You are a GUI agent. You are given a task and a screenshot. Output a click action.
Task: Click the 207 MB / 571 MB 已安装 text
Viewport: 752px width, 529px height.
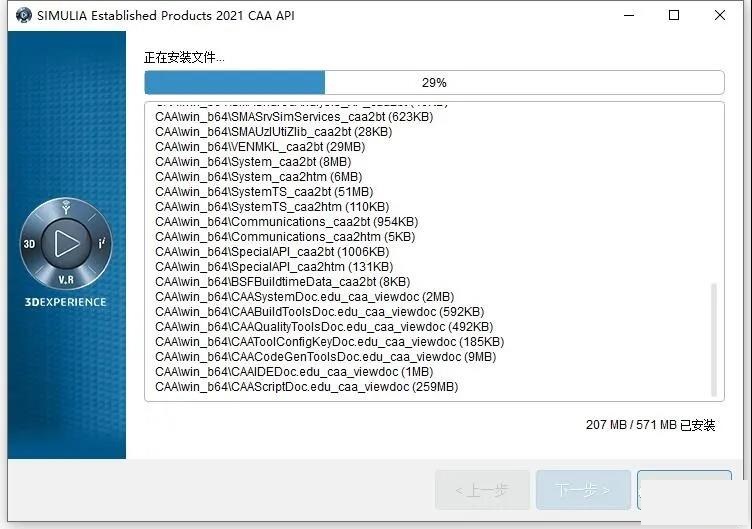pyautogui.click(x=650, y=425)
